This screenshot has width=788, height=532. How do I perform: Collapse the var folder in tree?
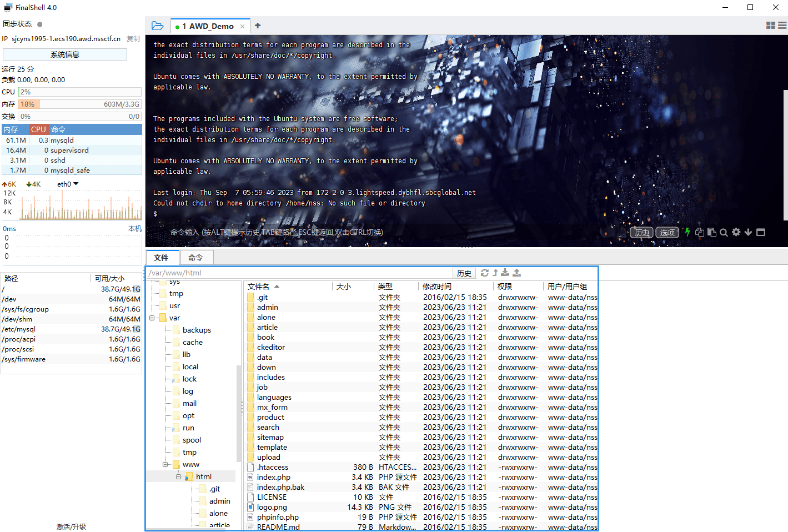[x=152, y=318]
